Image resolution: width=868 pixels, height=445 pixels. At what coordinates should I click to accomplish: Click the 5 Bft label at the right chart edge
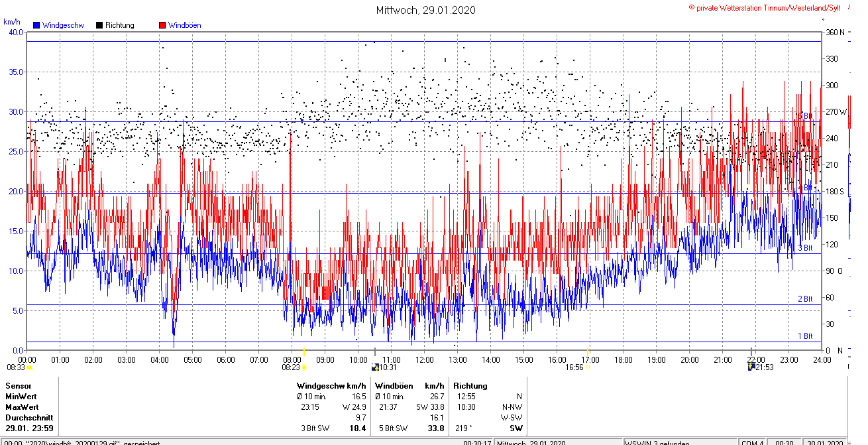(x=805, y=116)
